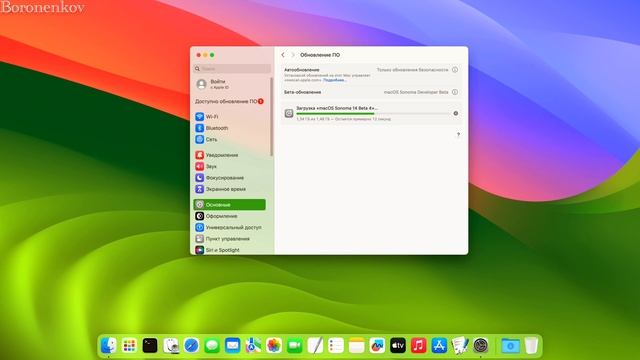640x360 pixels.
Task: Open Siri и Spotlight settings
Action: 229,250
